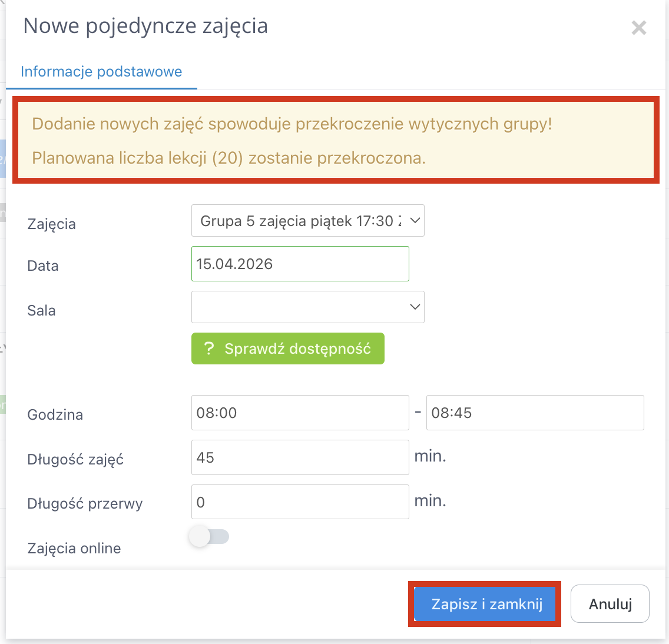Click the end time field 08:45
Screen dimensions: 669x644
(535, 413)
